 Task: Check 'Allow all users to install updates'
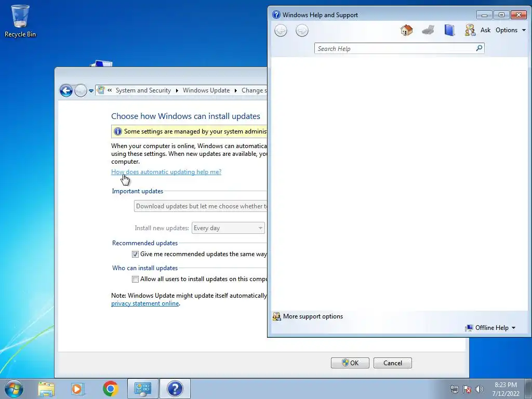click(135, 279)
